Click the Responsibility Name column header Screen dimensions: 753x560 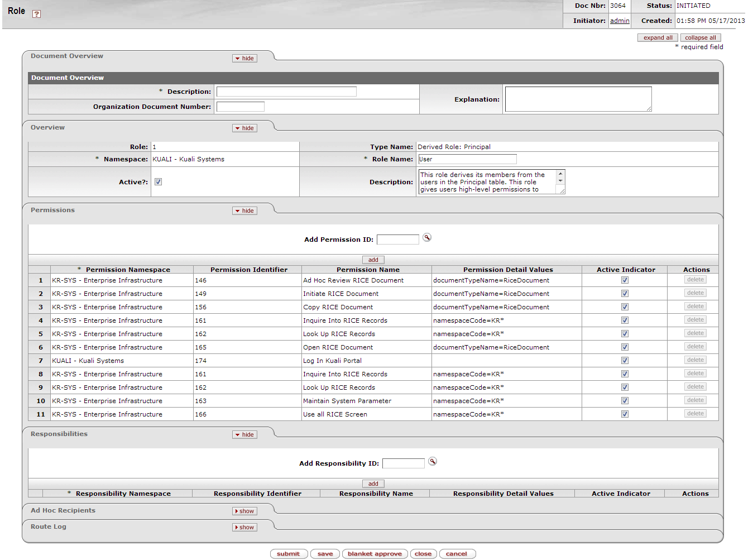click(376, 494)
